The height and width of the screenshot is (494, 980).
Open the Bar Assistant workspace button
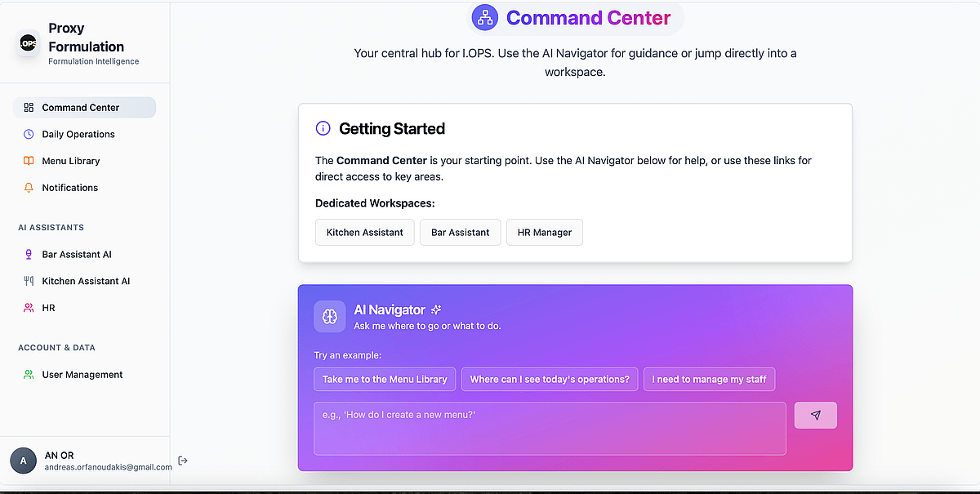pyautogui.click(x=460, y=232)
